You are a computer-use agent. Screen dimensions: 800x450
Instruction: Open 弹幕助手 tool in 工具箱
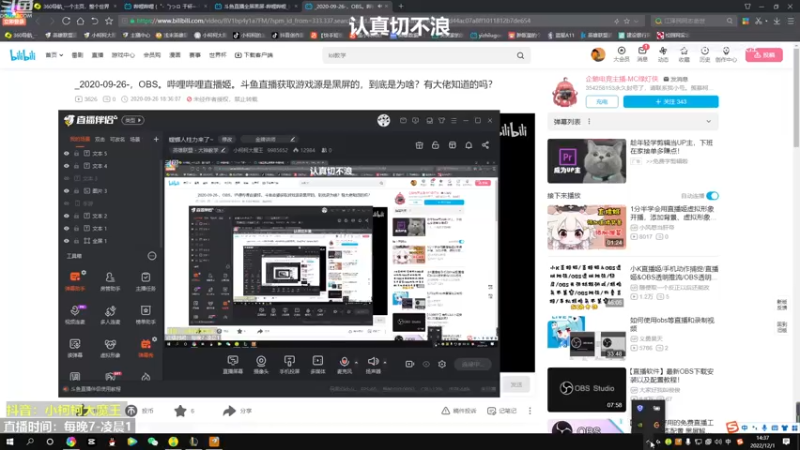pos(75,281)
